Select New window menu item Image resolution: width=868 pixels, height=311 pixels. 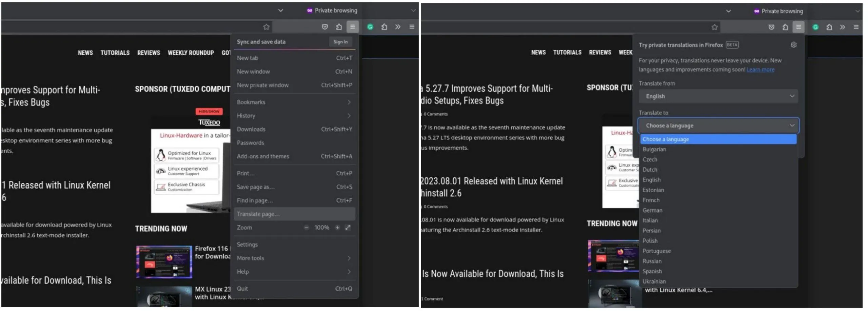(294, 72)
